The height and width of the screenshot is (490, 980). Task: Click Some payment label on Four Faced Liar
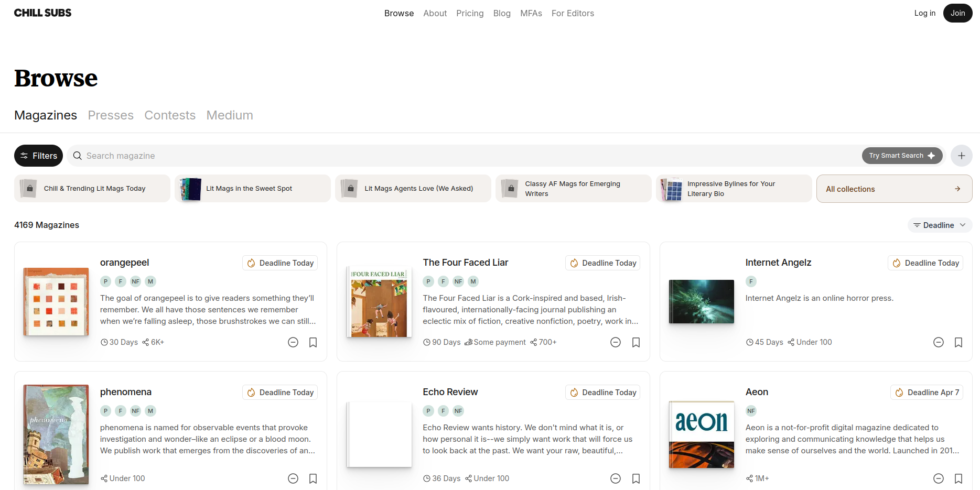(500, 342)
